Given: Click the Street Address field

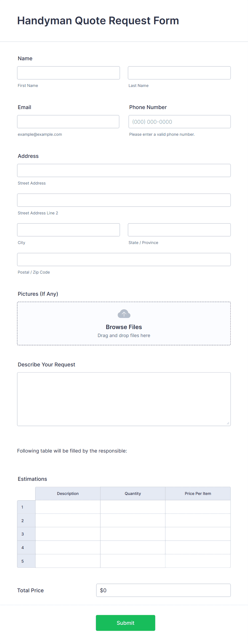Looking at the screenshot, I should tap(124, 170).
